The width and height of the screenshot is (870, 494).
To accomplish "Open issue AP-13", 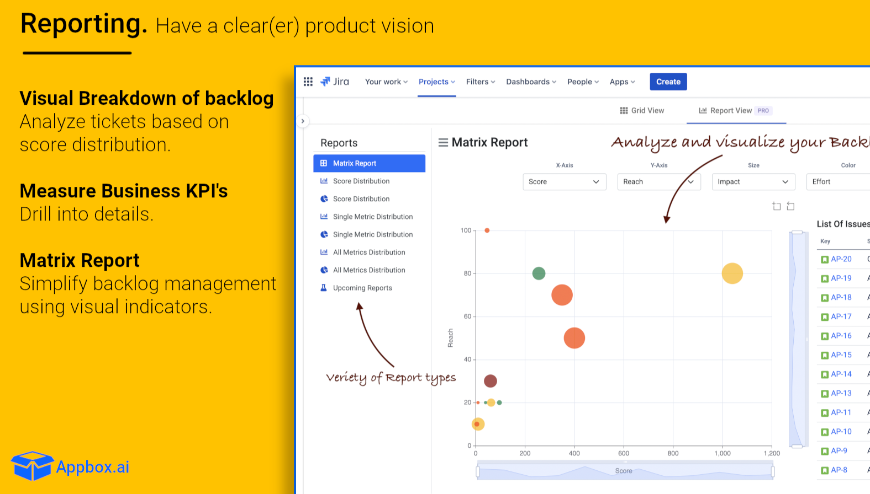I will pyautogui.click(x=841, y=393).
